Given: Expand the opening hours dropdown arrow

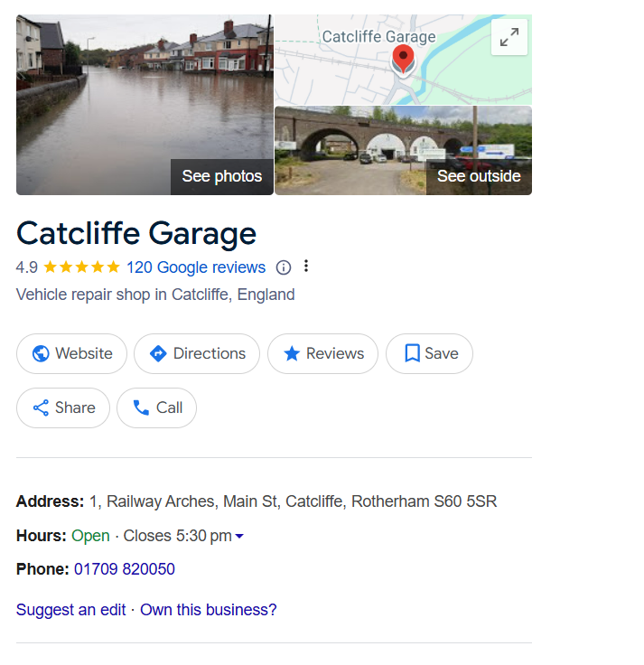Looking at the screenshot, I should 239,536.
